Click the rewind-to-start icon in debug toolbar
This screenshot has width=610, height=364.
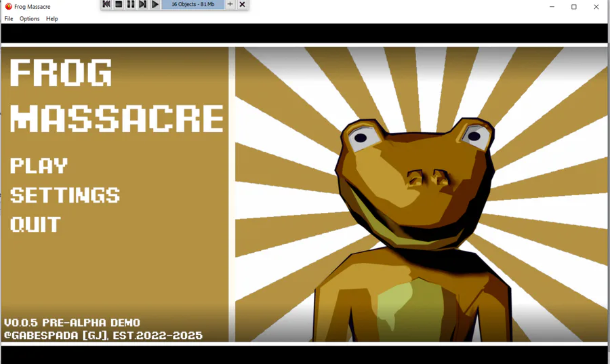[106, 4]
